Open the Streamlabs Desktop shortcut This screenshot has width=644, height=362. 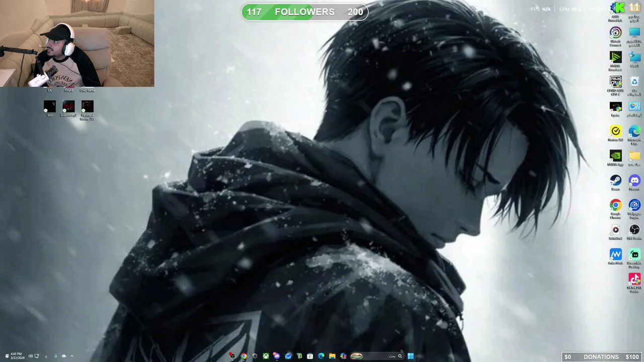tap(634, 257)
